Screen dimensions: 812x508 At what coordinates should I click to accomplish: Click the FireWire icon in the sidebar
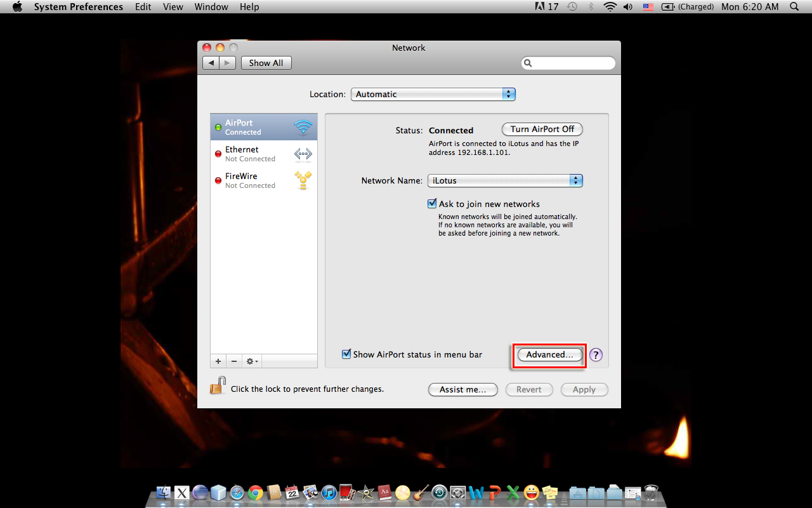point(303,180)
